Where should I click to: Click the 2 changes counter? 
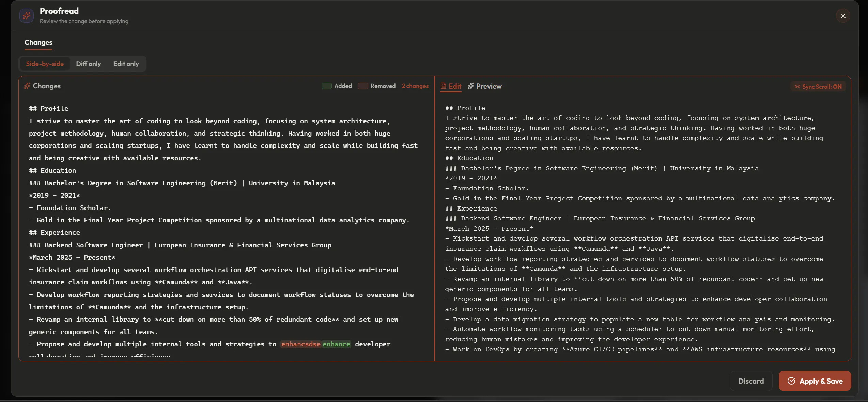(415, 86)
